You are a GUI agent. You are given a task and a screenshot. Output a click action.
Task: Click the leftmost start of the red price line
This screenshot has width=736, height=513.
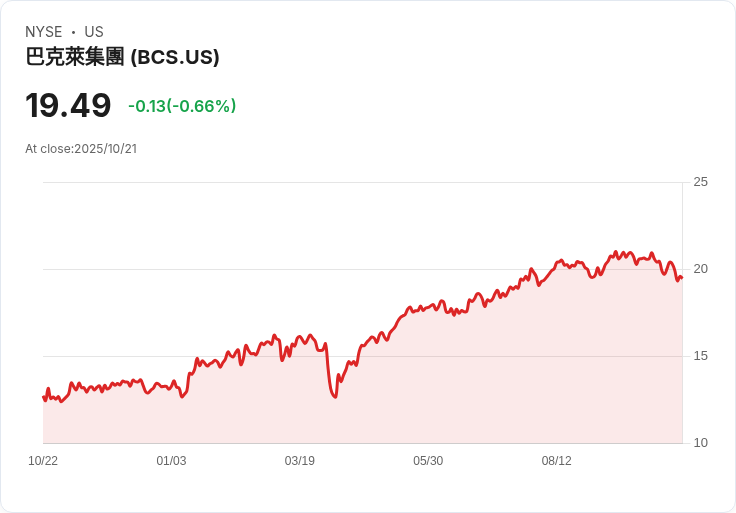coord(43,397)
